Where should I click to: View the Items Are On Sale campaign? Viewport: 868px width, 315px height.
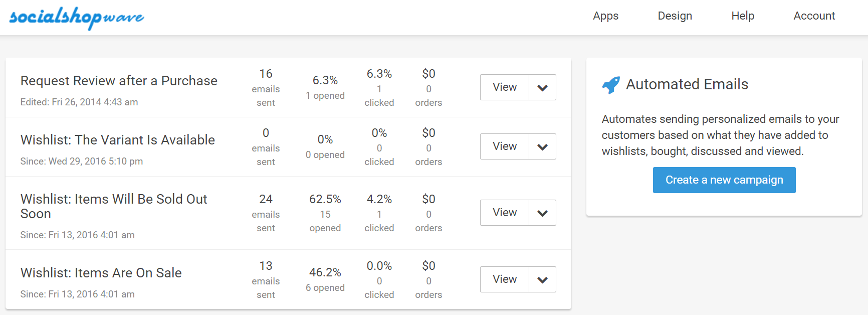coord(505,279)
